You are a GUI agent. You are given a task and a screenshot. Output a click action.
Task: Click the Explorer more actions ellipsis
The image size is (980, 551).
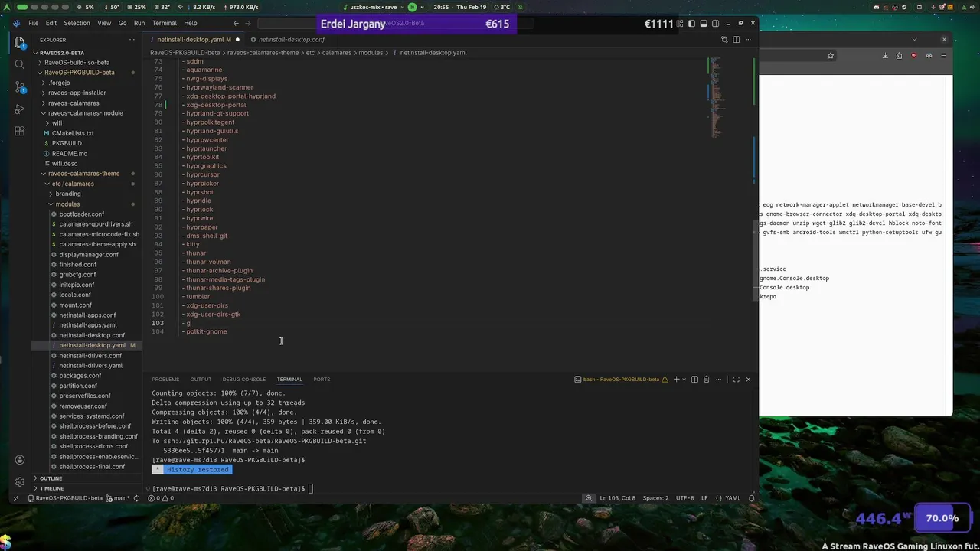[130, 40]
